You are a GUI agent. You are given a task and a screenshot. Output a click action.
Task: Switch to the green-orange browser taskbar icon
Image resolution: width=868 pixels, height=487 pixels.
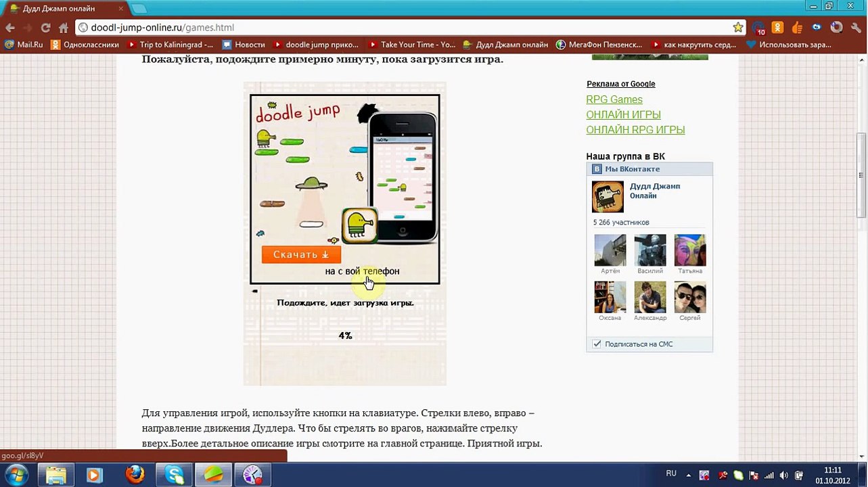tap(213, 475)
